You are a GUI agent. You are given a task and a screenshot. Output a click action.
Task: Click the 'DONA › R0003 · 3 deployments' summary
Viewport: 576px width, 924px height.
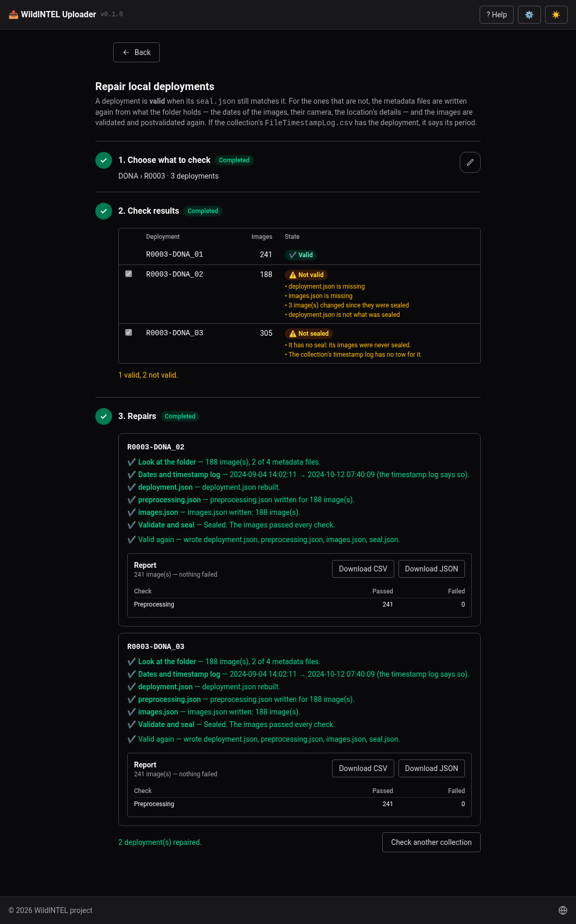[x=169, y=176]
